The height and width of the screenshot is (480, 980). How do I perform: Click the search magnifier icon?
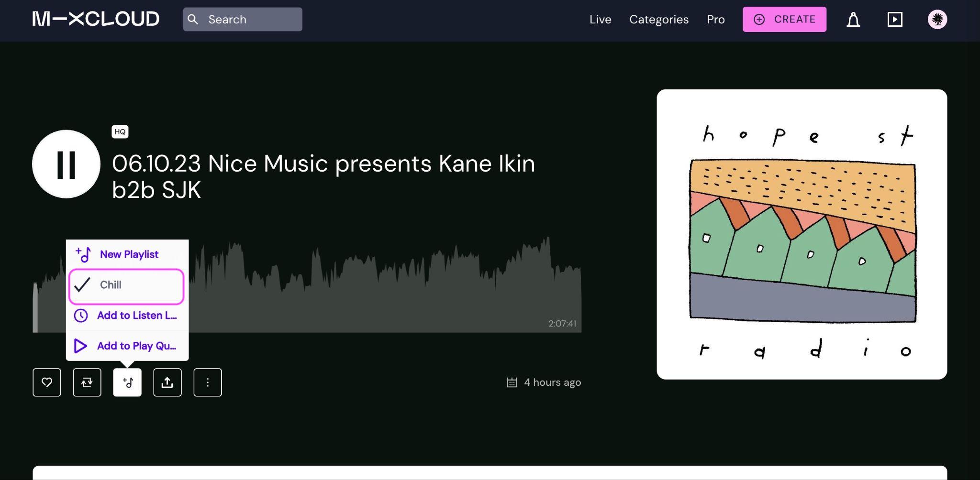click(193, 19)
